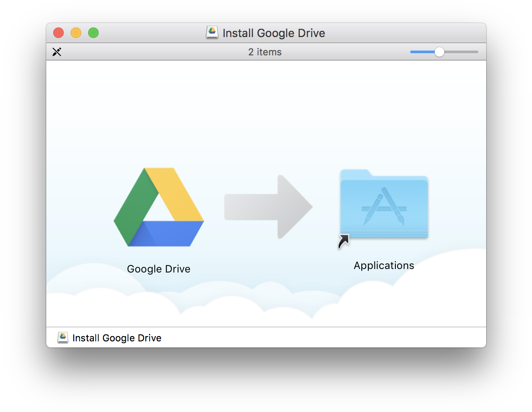This screenshot has width=532, height=412.
Task: Click the crossed pencil read-only icon
Action: tap(57, 52)
